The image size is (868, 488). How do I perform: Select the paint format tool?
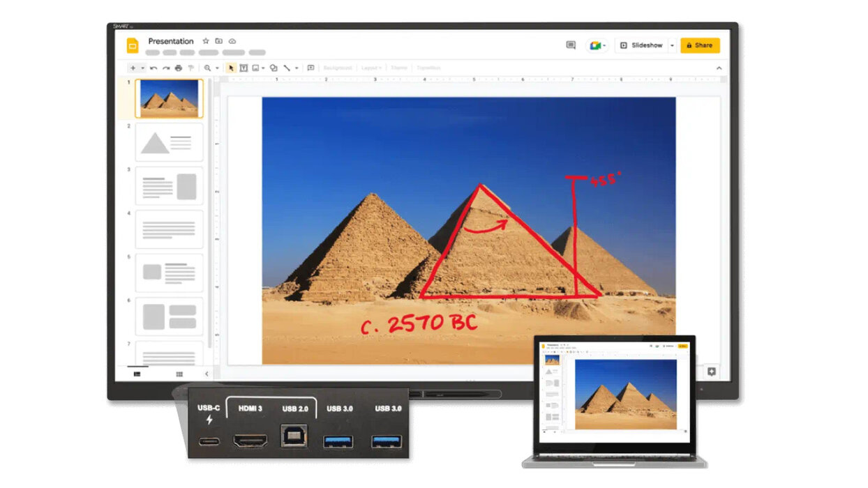190,68
